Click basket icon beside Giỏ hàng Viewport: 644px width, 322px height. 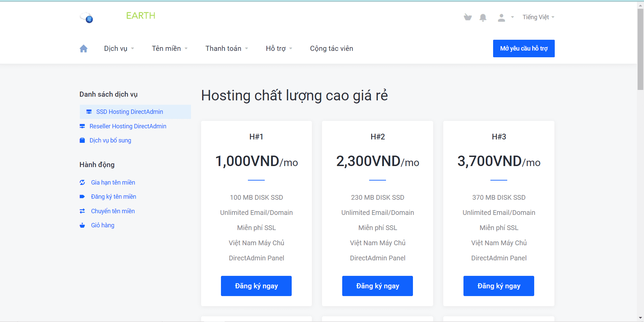tap(82, 225)
